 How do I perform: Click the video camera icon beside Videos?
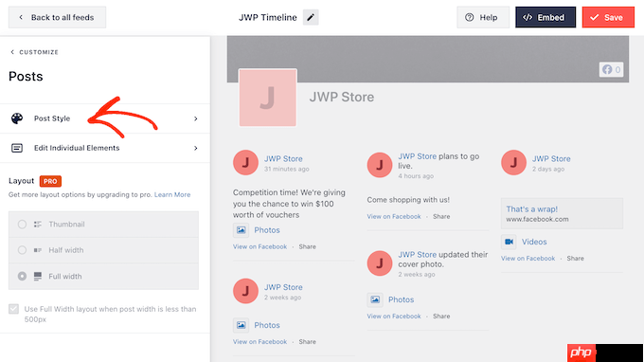coord(509,242)
